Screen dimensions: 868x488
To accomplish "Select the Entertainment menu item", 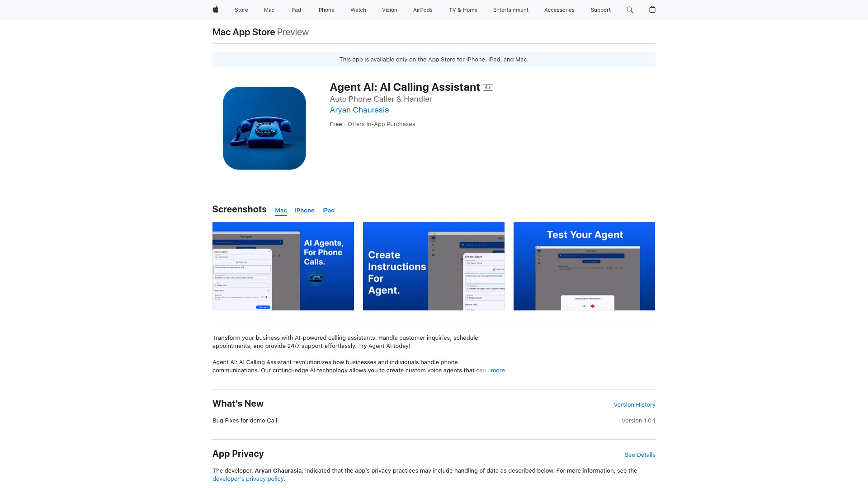I will pyautogui.click(x=510, y=9).
